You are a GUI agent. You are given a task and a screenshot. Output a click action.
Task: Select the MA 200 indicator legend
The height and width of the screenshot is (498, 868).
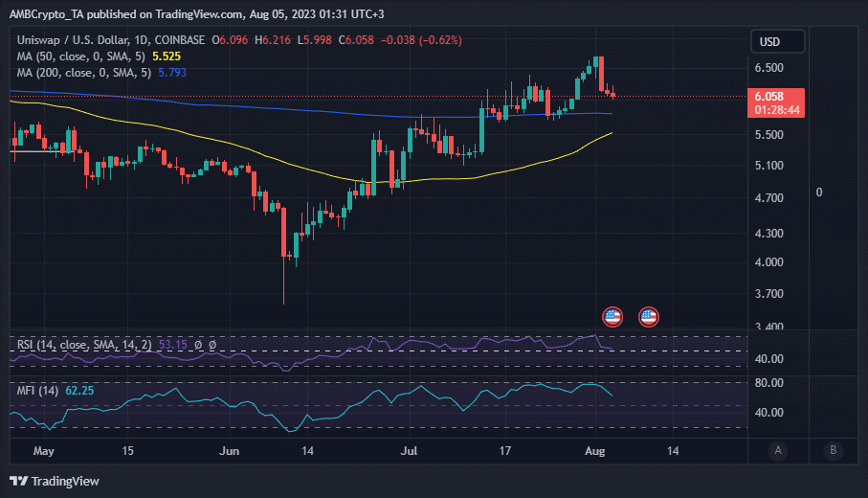[84, 73]
